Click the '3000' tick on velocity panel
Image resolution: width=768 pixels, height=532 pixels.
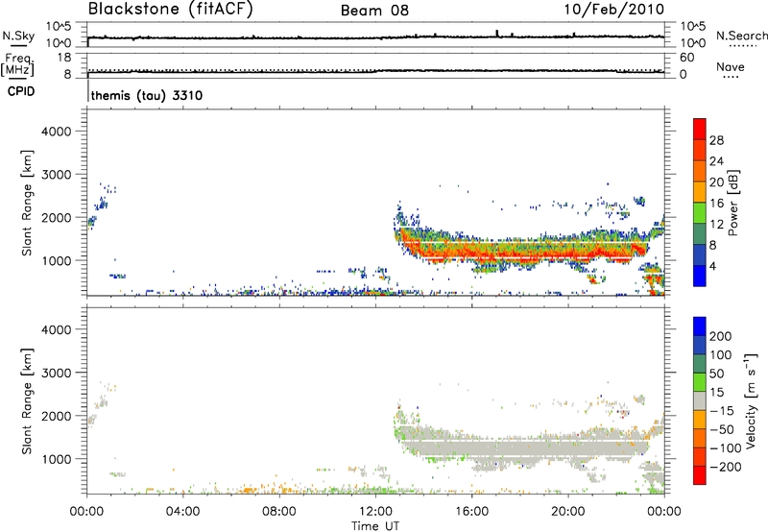pyautogui.click(x=57, y=373)
